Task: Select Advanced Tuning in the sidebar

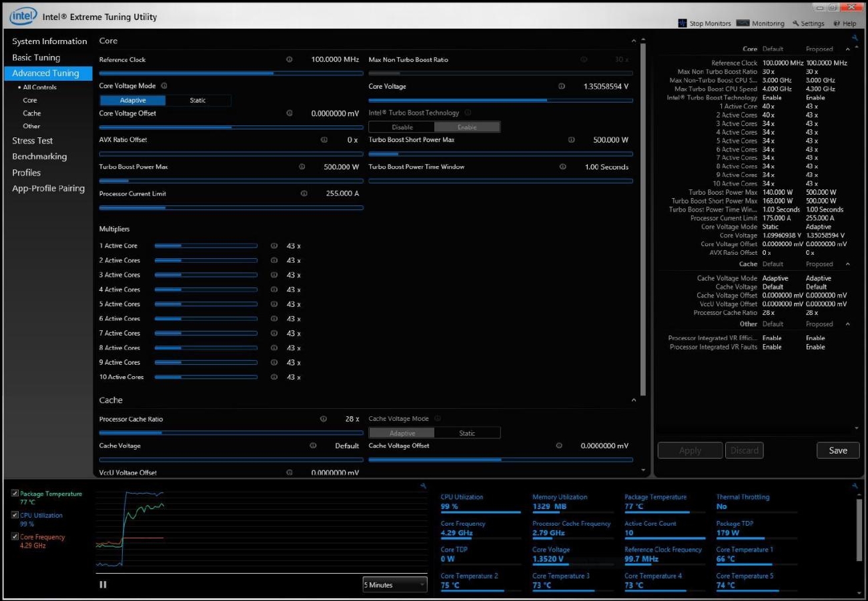Action: 48,73
